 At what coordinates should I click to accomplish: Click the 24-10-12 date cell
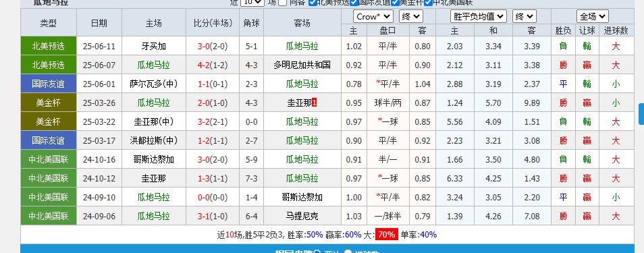coord(99,178)
